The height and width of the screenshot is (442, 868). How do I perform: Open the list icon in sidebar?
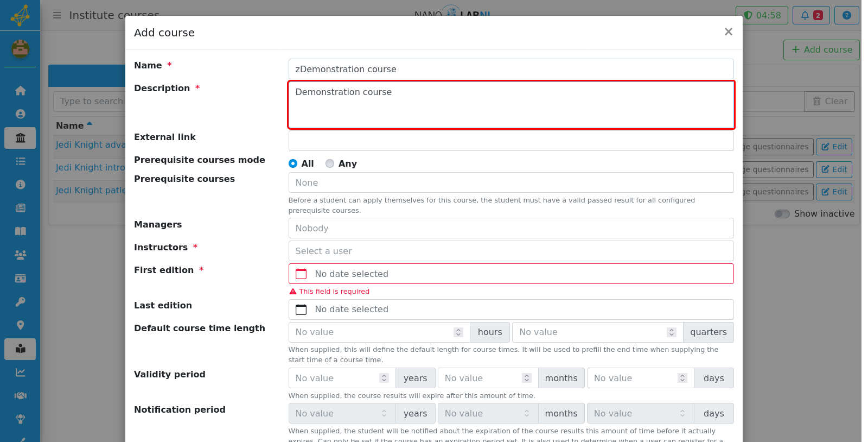[20, 161]
